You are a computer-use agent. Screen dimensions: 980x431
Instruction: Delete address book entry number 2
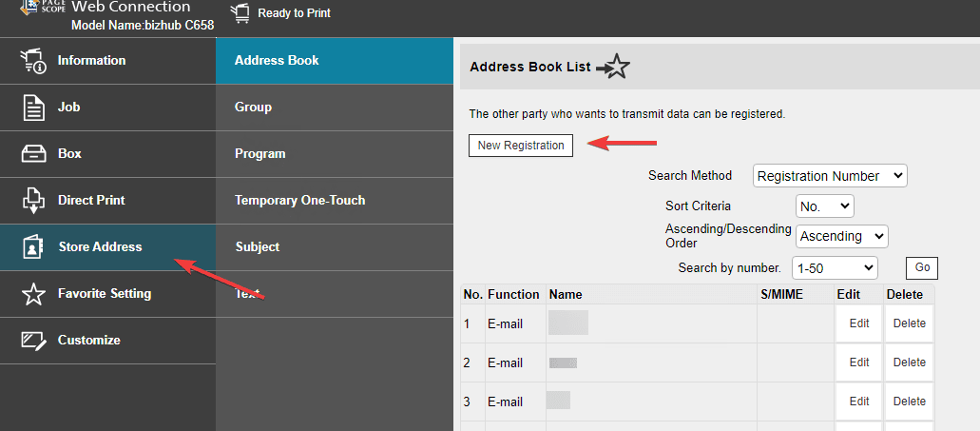909,362
